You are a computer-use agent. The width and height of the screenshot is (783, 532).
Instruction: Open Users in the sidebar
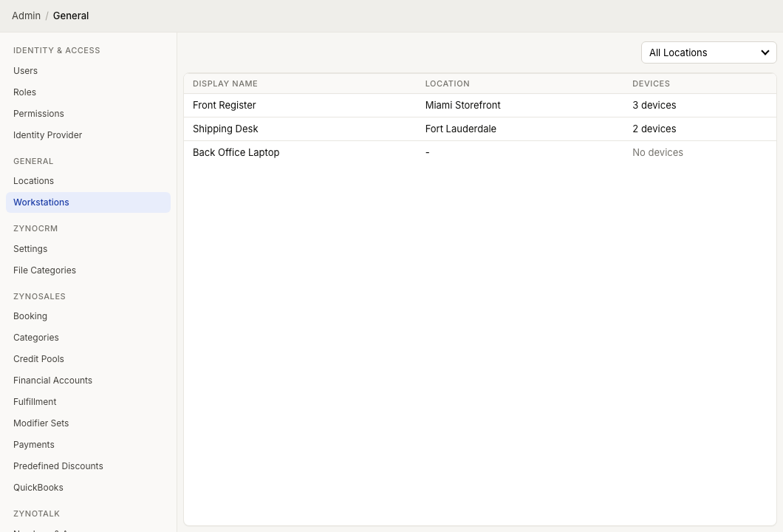click(88, 71)
